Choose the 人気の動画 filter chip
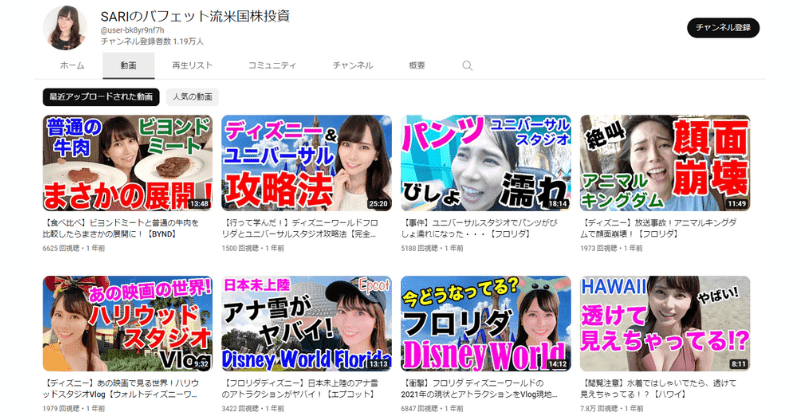This screenshot has height=420, width=800. point(192,97)
